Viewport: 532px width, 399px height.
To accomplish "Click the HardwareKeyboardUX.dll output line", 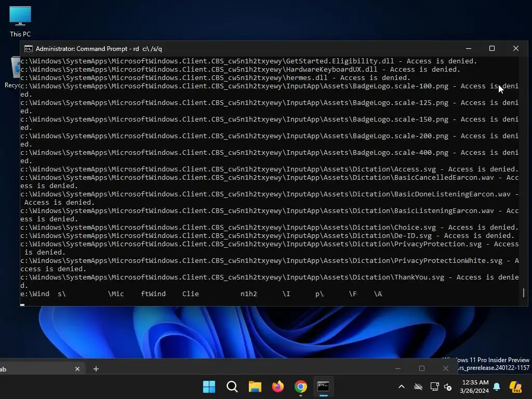I will click(240, 70).
